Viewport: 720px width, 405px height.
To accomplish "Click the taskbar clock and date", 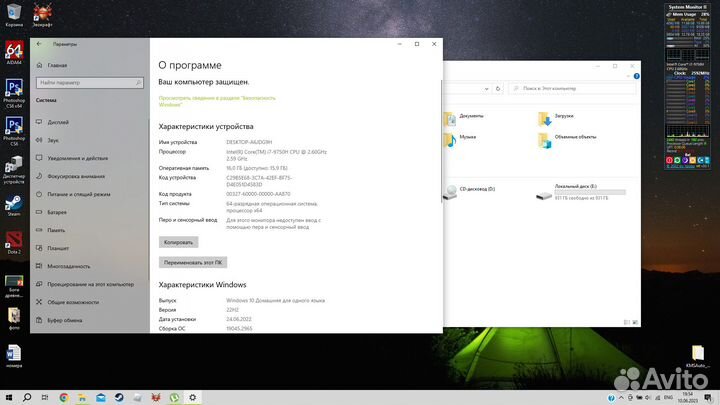I will tap(687, 398).
